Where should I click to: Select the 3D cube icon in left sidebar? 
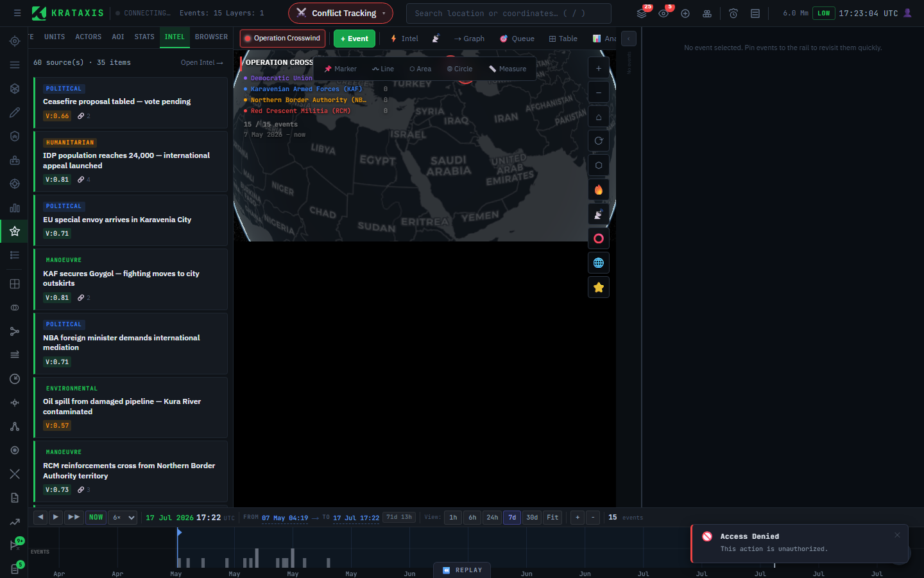coord(15,89)
